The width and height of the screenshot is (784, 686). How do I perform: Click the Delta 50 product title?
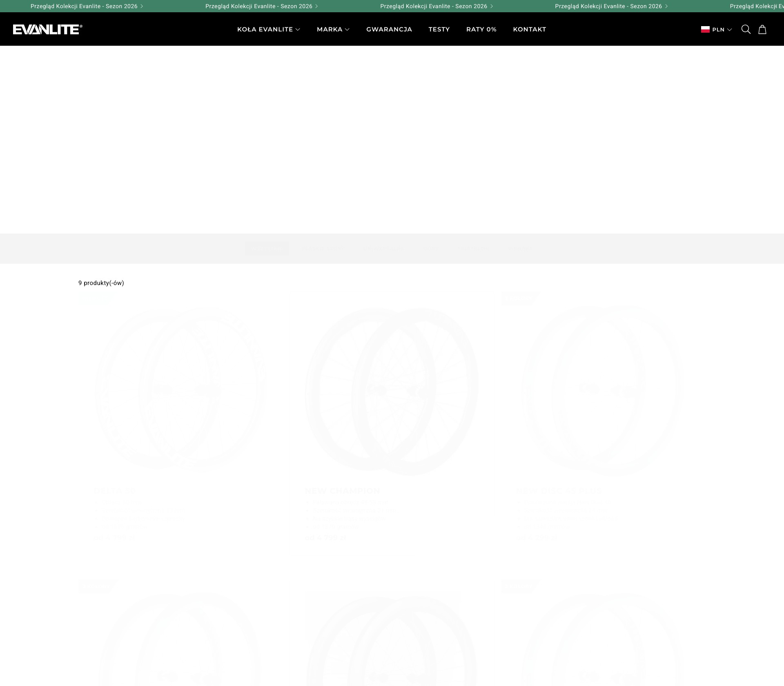pos(115,491)
